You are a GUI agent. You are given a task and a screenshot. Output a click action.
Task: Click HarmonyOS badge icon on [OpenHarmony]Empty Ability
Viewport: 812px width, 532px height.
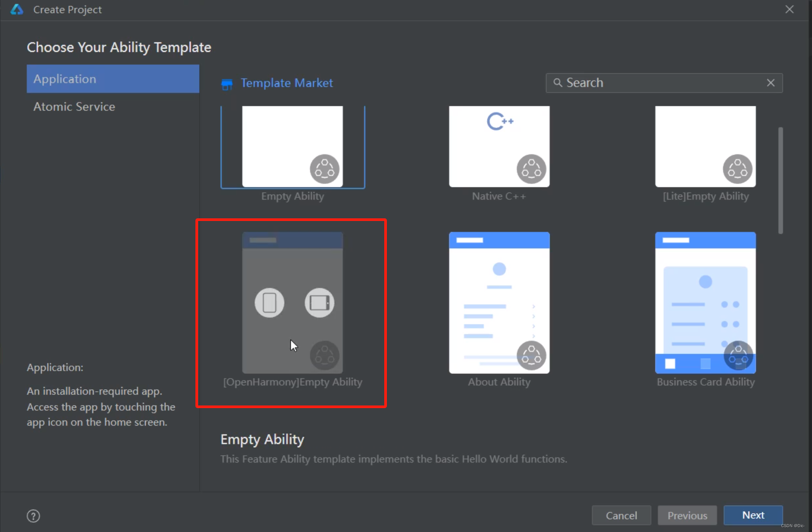click(325, 355)
